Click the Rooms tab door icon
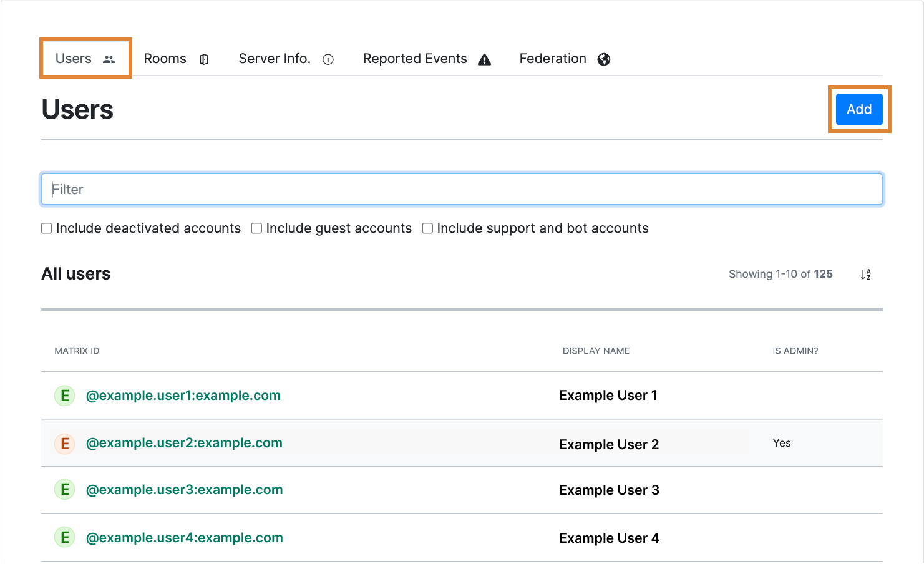The width and height of the screenshot is (924, 564). 204,59
